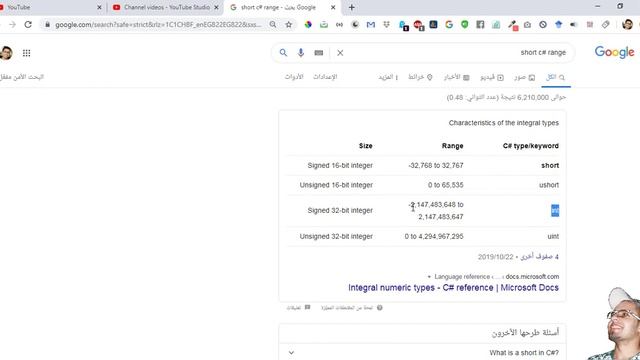Screen dimensions: 640x360
Task: Click the 'ushort' type cell
Action: (x=549, y=185)
